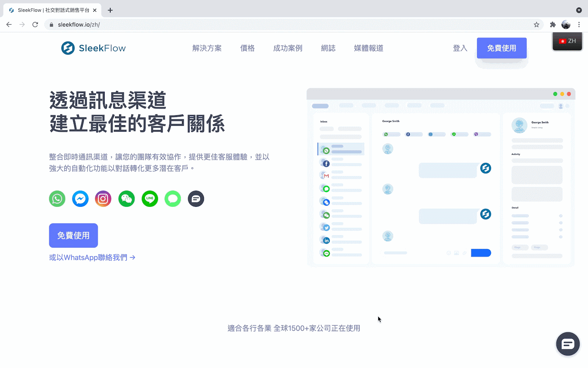Click the light green SMS bubble icon
588x368 pixels.
(x=173, y=199)
